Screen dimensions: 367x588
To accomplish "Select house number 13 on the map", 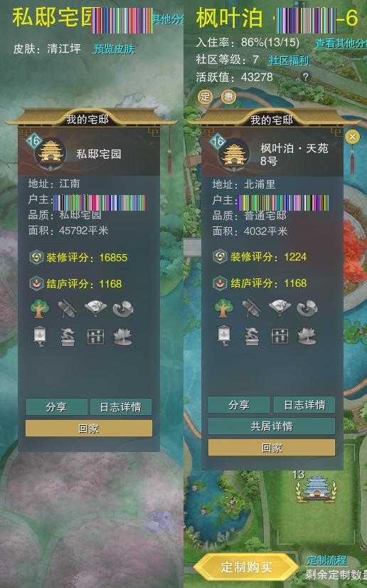I will click(x=316, y=486).
